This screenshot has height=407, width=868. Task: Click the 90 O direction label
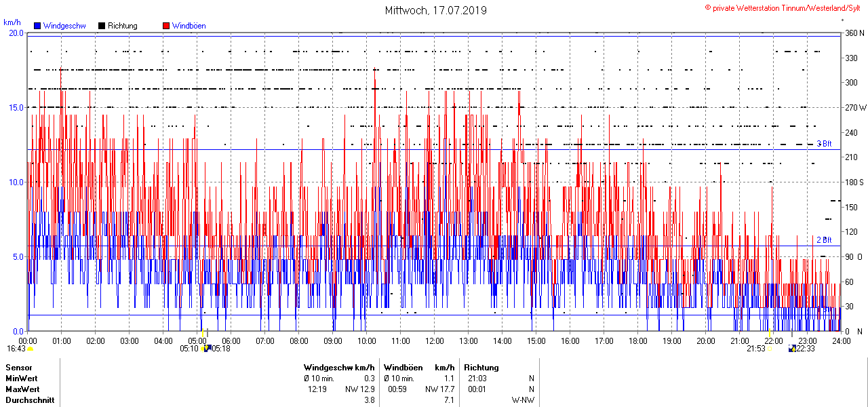(x=853, y=256)
